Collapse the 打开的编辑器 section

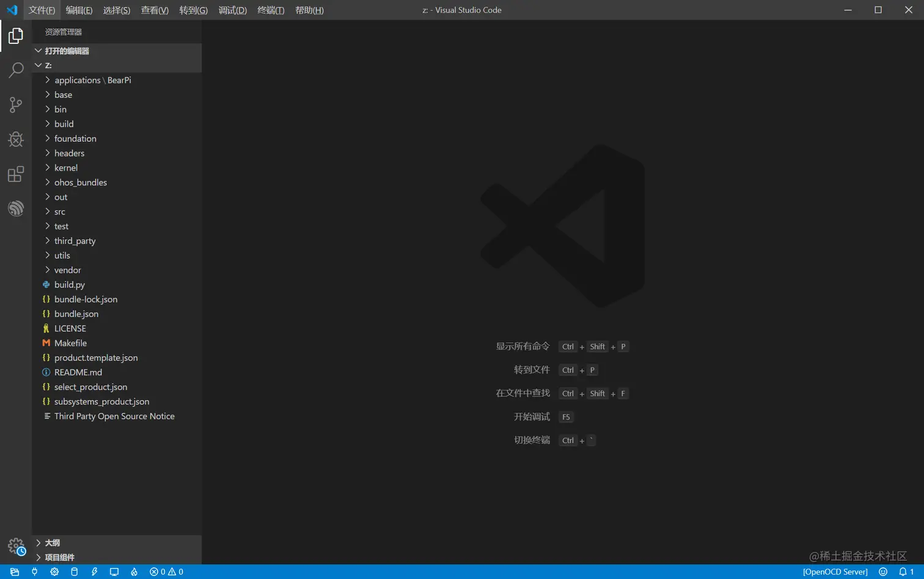click(117, 51)
